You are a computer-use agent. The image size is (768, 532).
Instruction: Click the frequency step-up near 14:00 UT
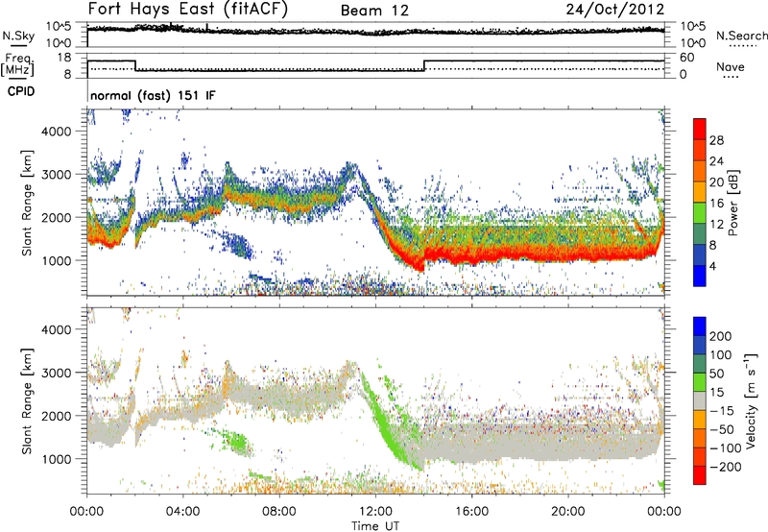424,65
